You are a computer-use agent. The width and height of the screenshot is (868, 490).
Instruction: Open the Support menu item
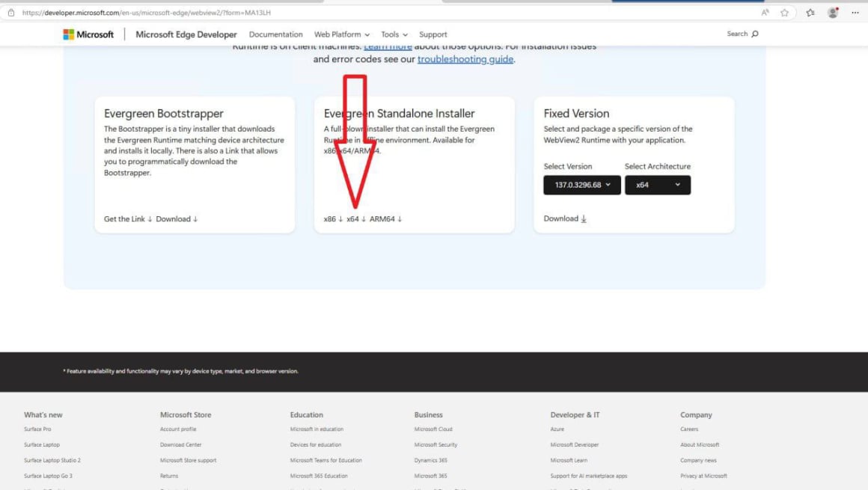(x=433, y=34)
